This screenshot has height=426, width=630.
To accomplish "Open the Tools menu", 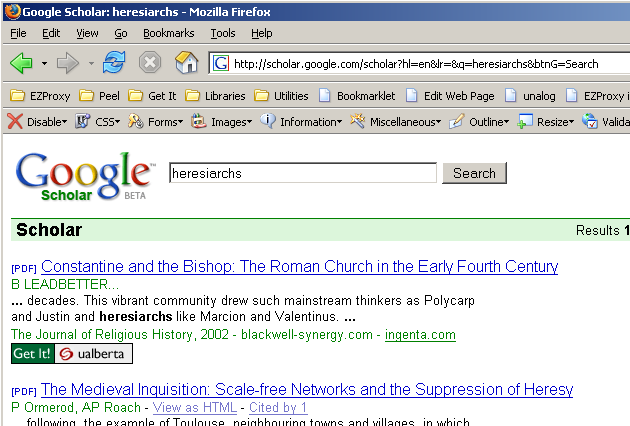I will 222,33.
